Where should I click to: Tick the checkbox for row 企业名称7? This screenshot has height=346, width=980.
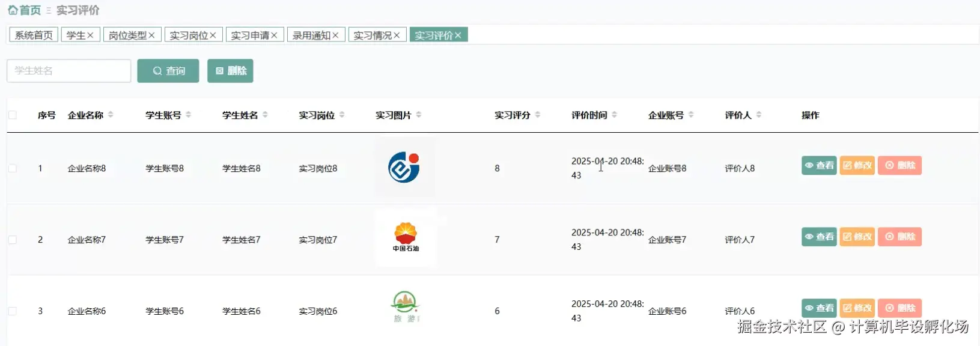[x=12, y=240]
